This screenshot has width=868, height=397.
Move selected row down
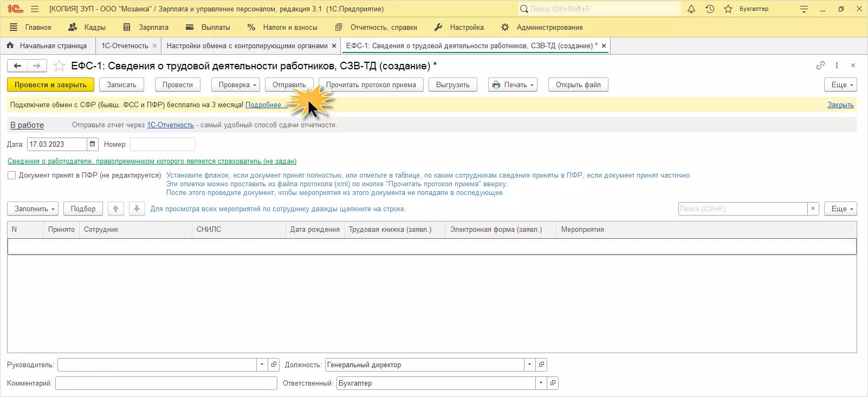pos(137,209)
